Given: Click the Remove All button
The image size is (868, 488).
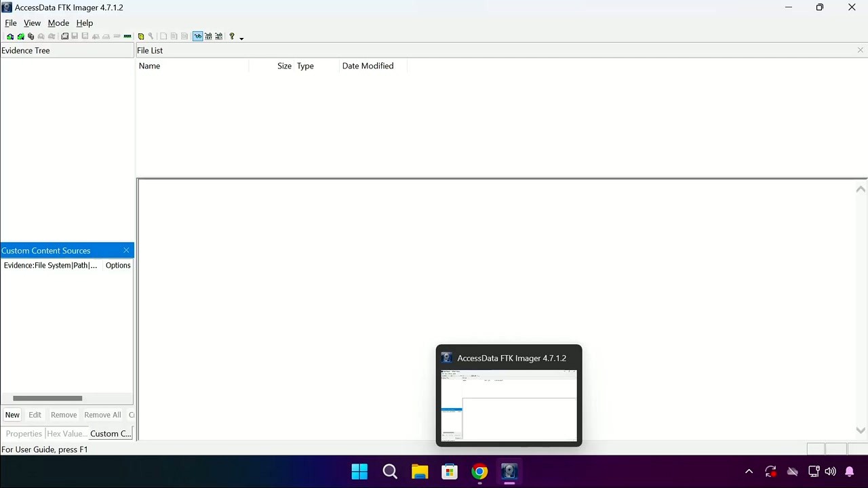Looking at the screenshot, I should [x=102, y=414].
